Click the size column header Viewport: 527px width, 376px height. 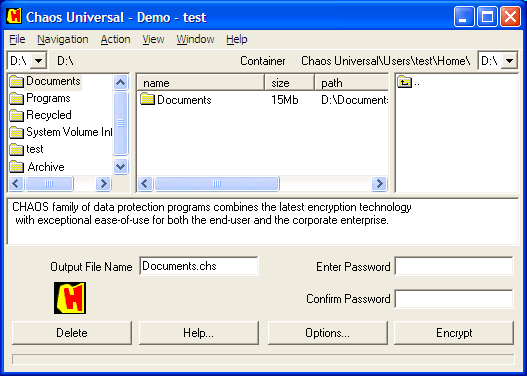(289, 83)
